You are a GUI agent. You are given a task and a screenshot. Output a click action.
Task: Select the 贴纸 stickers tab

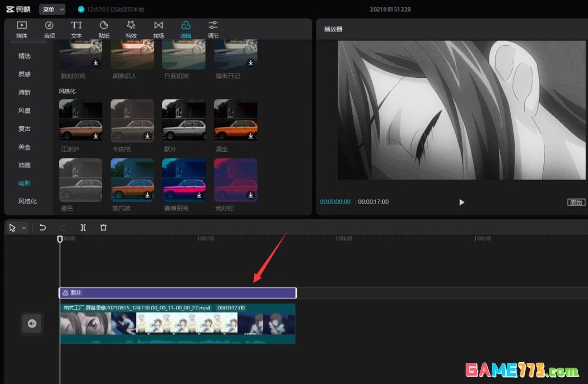(x=104, y=29)
